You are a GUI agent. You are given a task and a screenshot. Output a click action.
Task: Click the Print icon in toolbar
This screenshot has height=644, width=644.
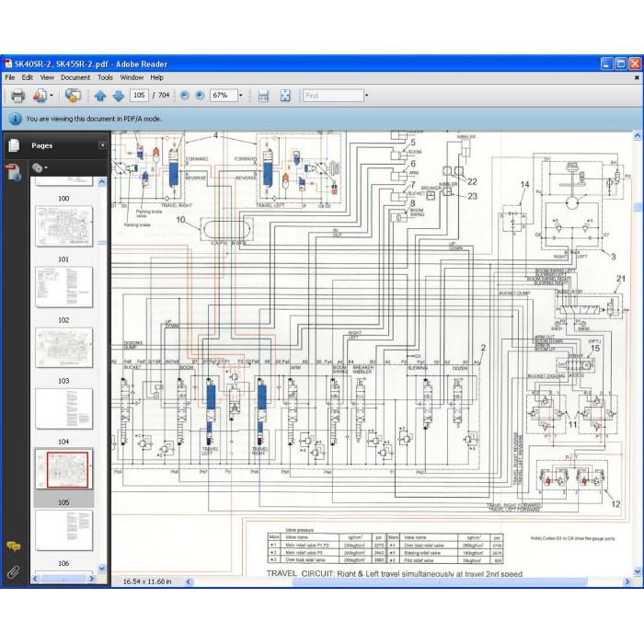17,96
